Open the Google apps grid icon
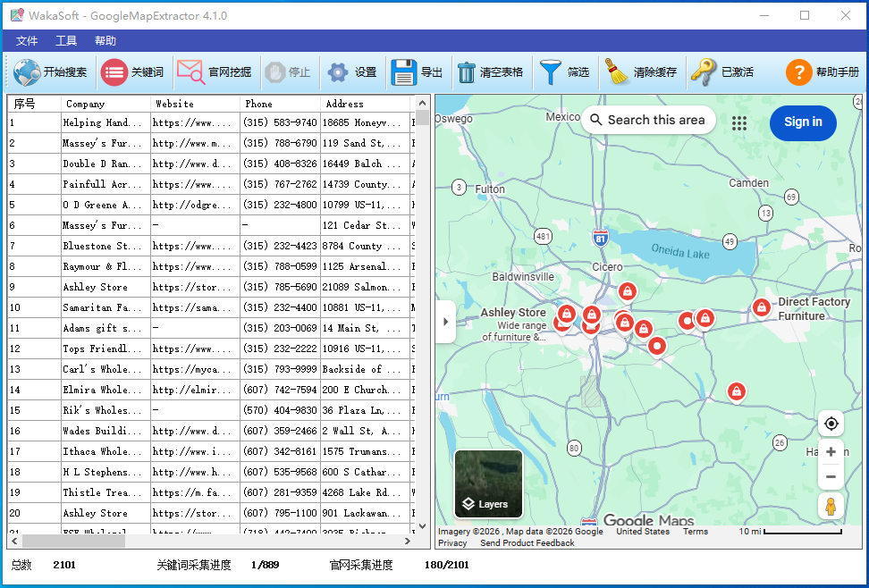The width and height of the screenshot is (869, 588). 738,123
